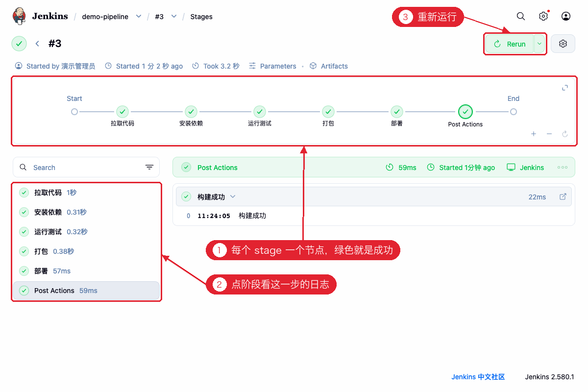Expand the #3 breadcrumb dropdown
Image resolution: width=588 pixels, height=392 pixels.
pyautogui.click(x=174, y=16)
